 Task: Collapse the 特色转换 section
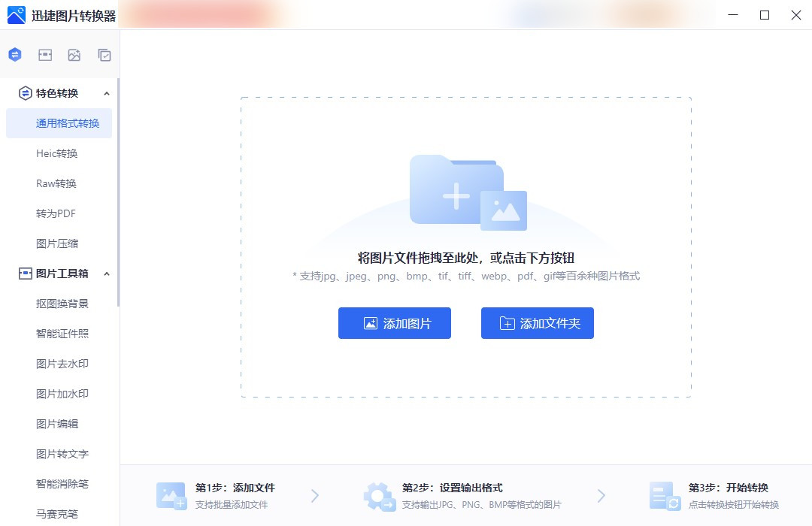tap(107, 93)
